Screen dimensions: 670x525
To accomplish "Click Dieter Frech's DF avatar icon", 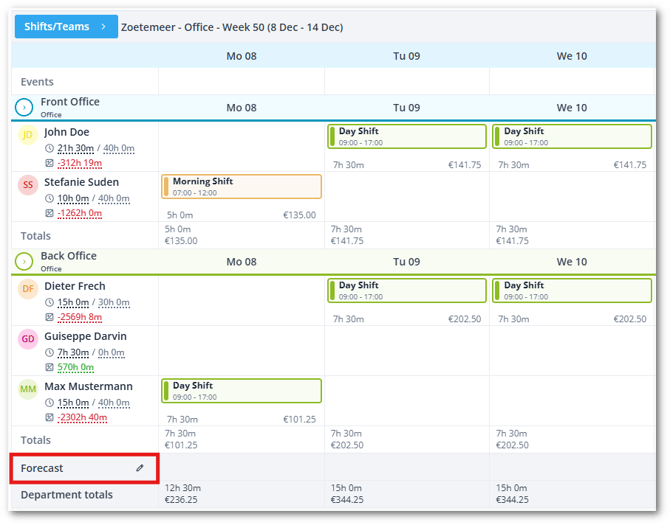I will pos(27,289).
